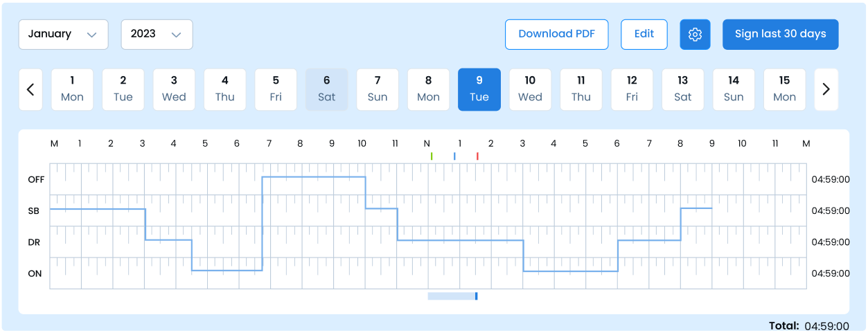Go to previous days with left arrow
Viewport: 868px width, 335px height.
pos(30,89)
